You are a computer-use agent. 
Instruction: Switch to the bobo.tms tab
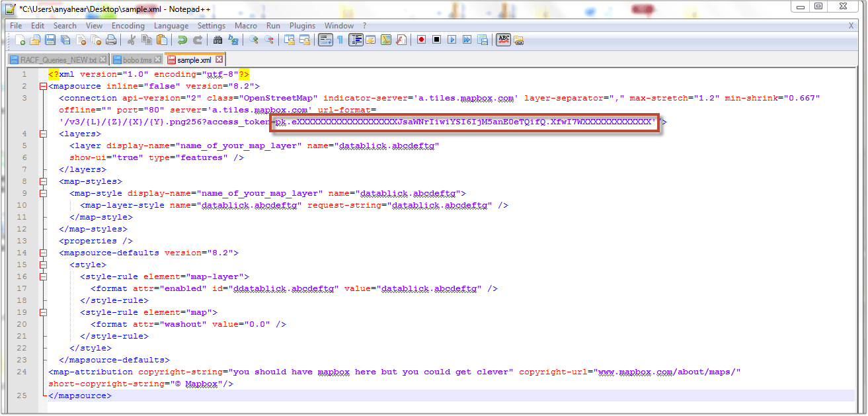[137, 60]
